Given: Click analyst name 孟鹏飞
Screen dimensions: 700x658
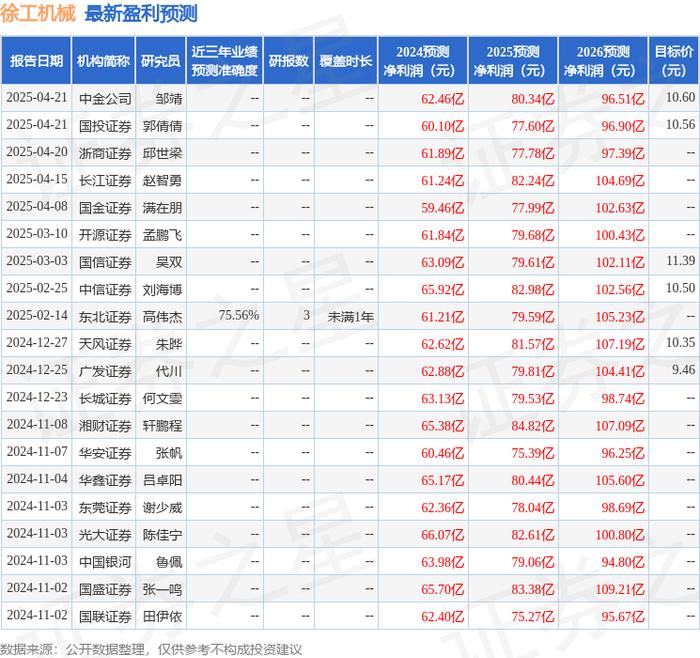Looking at the screenshot, I should click(162, 235).
